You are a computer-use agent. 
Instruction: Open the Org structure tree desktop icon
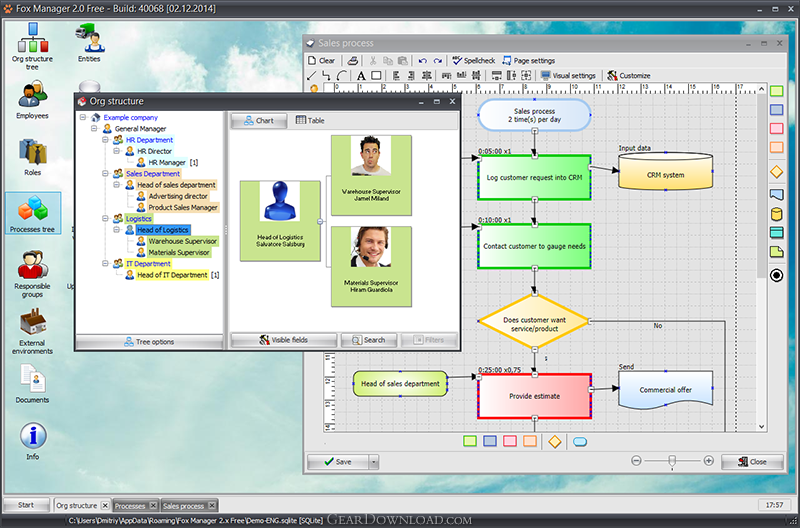tap(33, 46)
